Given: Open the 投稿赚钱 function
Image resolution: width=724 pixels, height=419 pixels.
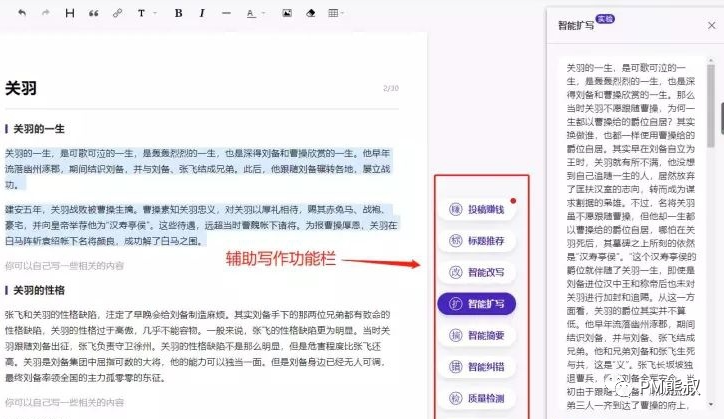Looking at the screenshot, I should 477,209.
